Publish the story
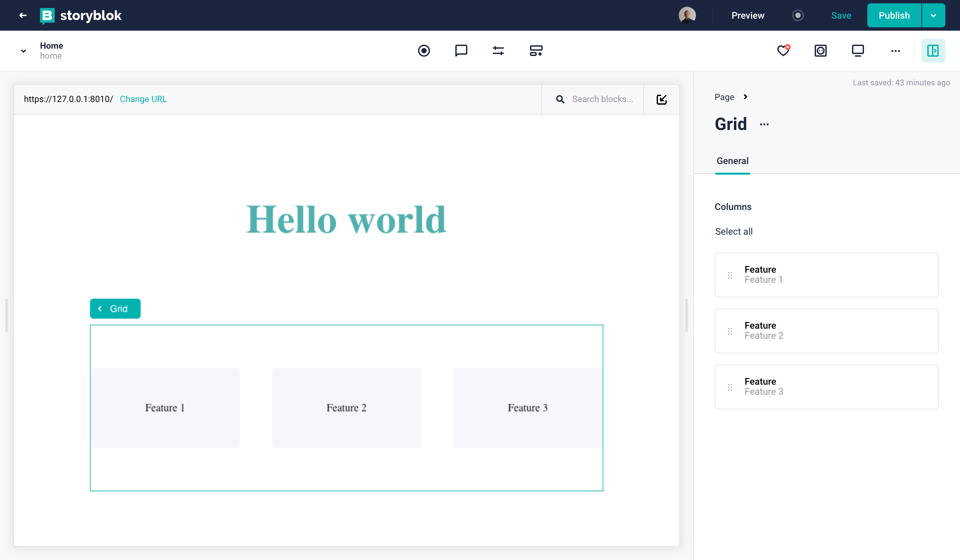This screenshot has width=960, height=560. pyautogui.click(x=894, y=15)
